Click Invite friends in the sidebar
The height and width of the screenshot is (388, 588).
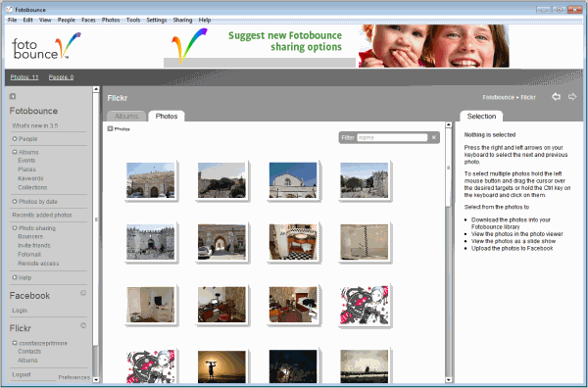click(x=34, y=246)
